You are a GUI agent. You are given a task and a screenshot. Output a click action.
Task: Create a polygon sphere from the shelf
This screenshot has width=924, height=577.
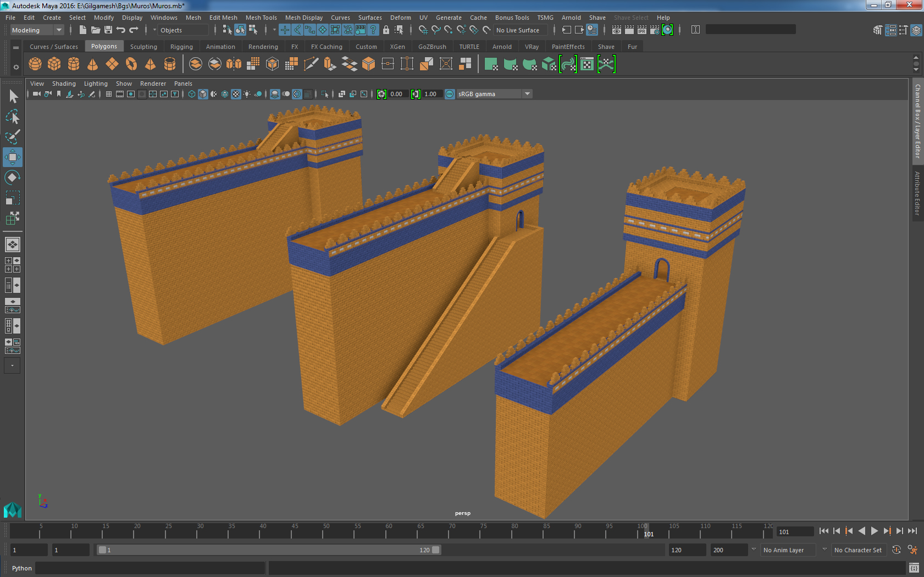click(35, 64)
